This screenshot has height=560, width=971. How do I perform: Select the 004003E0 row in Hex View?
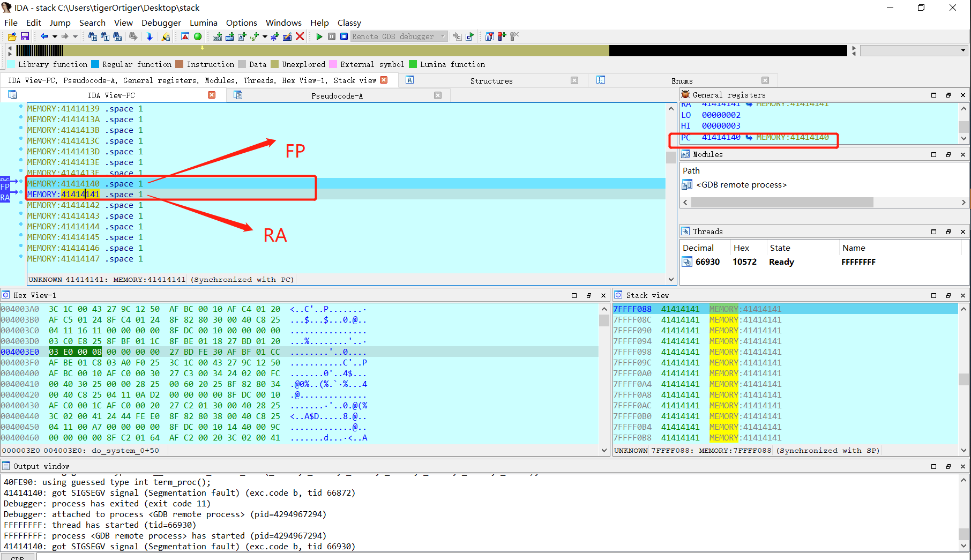(20, 352)
